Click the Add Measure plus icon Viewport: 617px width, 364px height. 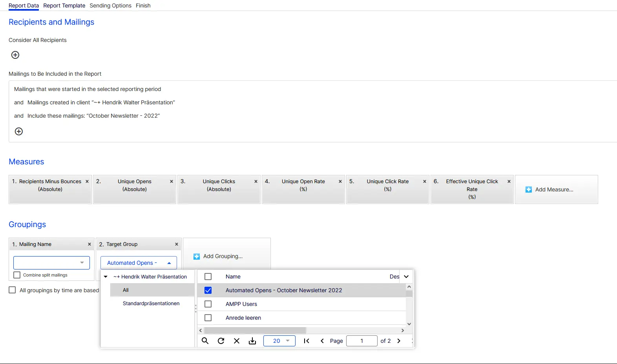(529, 189)
